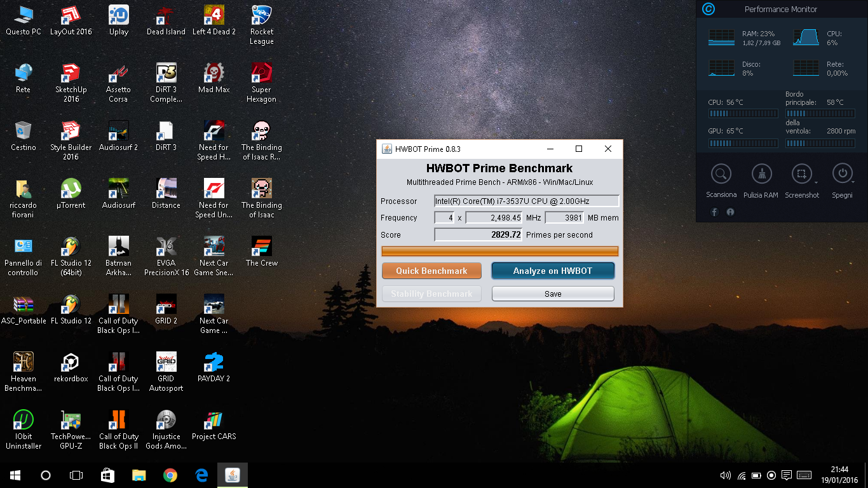
Task: Select the PAYDAY 2 shortcut
Action: pos(214,367)
